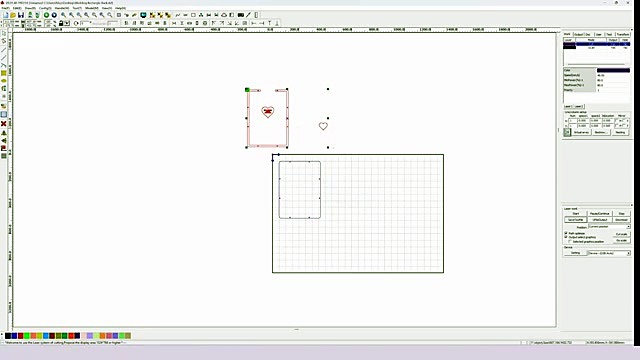Viewport: 640px width, 360px height.
Task: Click the Start button
Action: pyautogui.click(x=576, y=213)
